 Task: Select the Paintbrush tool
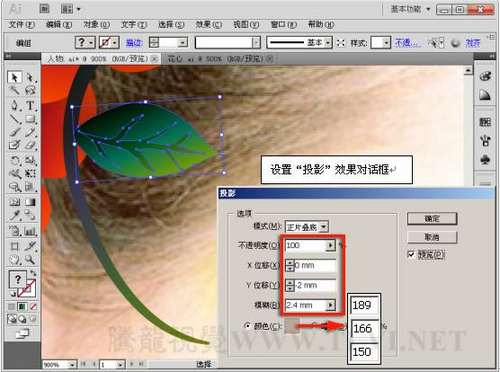14,132
